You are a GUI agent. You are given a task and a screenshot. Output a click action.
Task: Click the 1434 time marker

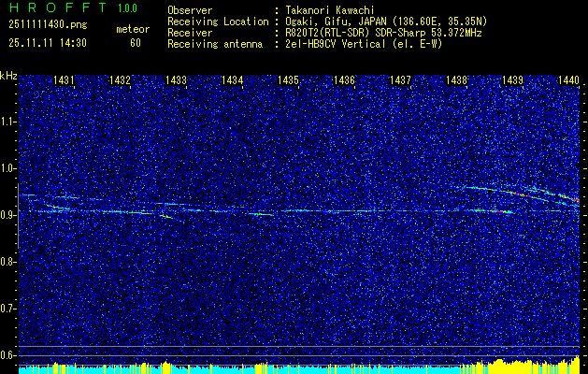(232, 79)
